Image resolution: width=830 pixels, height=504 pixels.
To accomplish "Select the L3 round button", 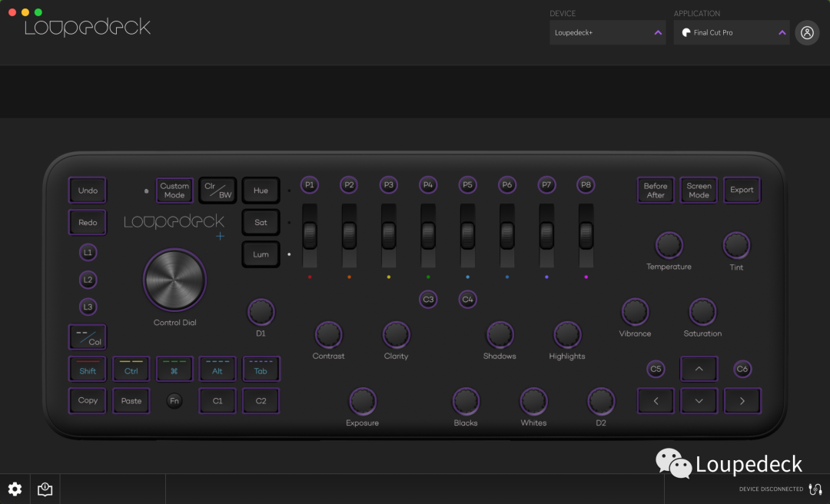I will pos(88,307).
